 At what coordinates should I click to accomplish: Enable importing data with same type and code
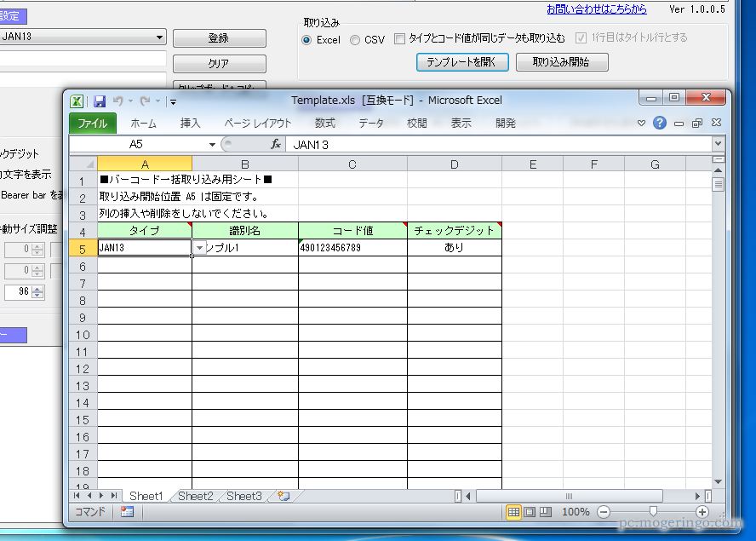click(400, 38)
